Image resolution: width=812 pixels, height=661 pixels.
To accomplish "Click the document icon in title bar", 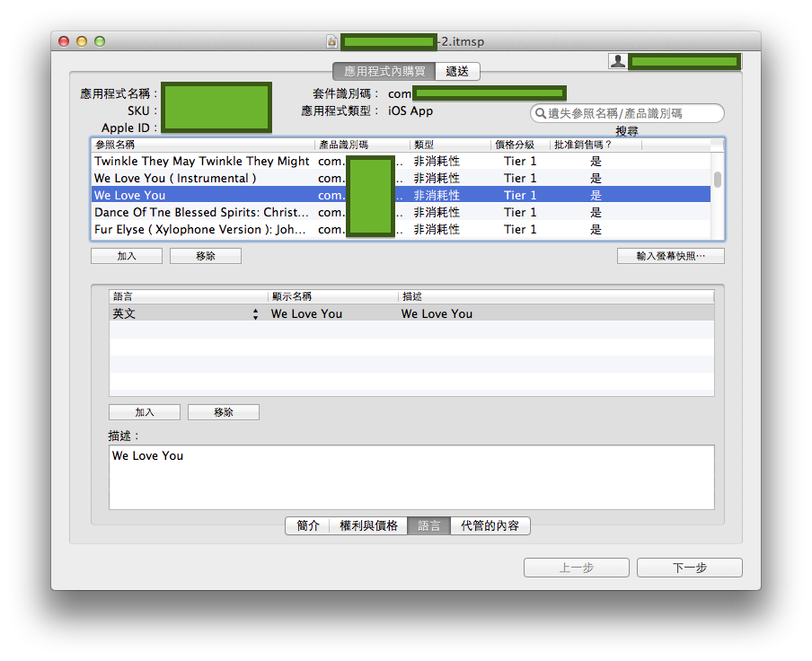I will click(x=331, y=41).
